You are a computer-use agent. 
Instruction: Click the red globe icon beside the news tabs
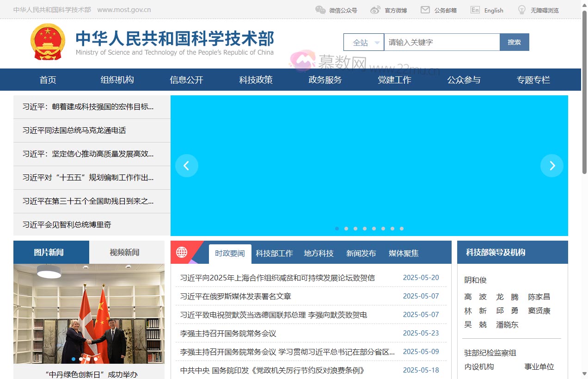click(182, 252)
